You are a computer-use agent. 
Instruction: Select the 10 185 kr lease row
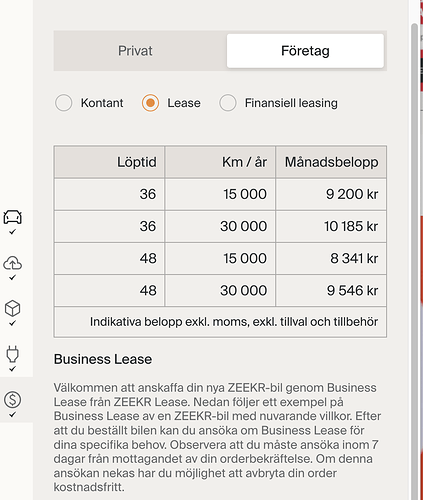click(220, 226)
